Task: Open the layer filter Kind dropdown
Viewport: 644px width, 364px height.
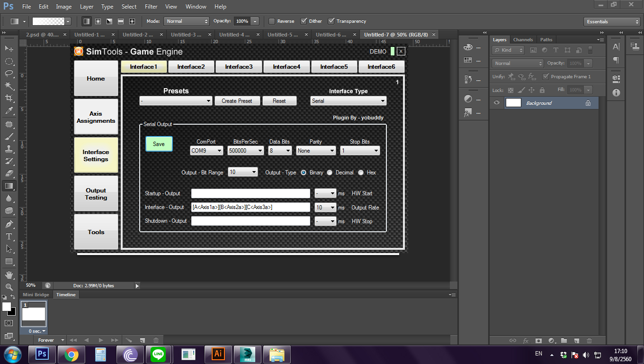Action: coord(509,50)
